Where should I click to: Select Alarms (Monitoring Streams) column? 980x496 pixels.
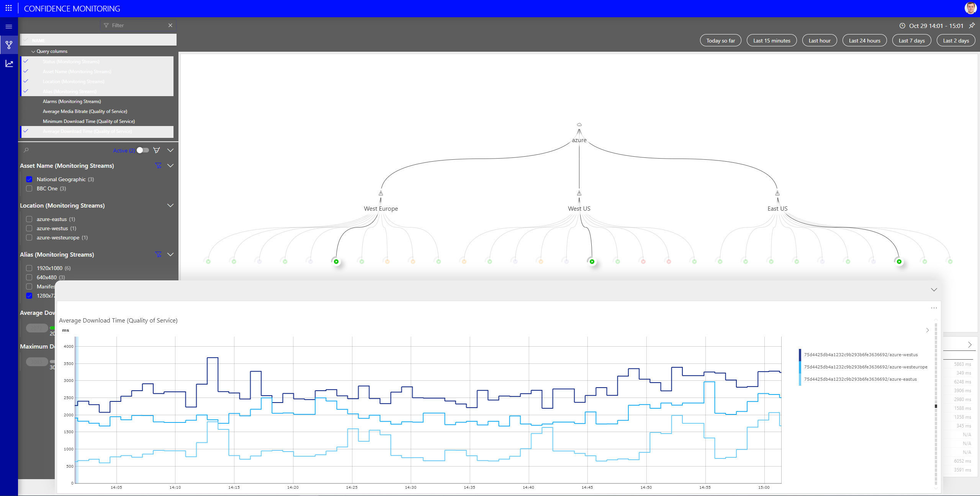tap(97, 101)
